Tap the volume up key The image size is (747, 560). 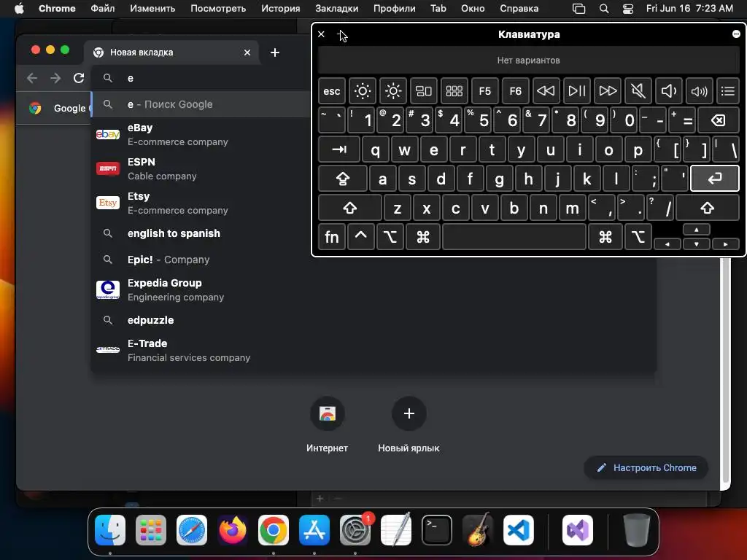(699, 91)
